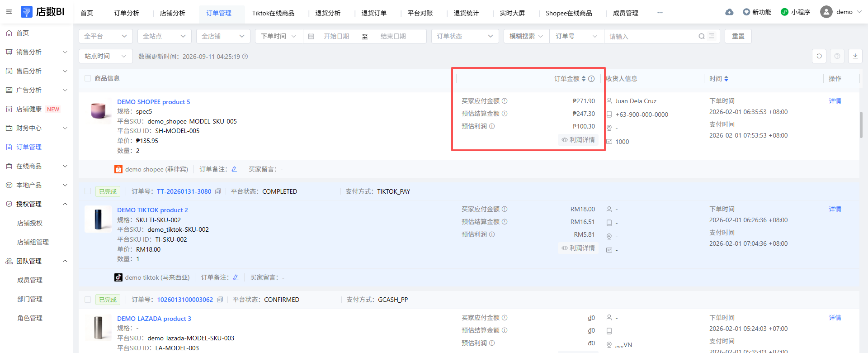Viewport: 868px width, 353px height.
Task: Switch to the 实时大屏 tab
Action: coord(512,13)
